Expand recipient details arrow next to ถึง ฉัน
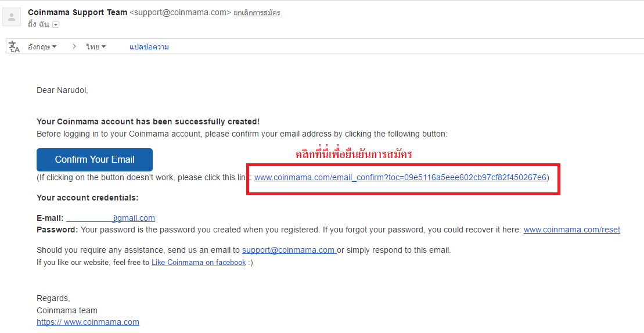This screenshot has width=644, height=333. pyautogui.click(x=56, y=24)
